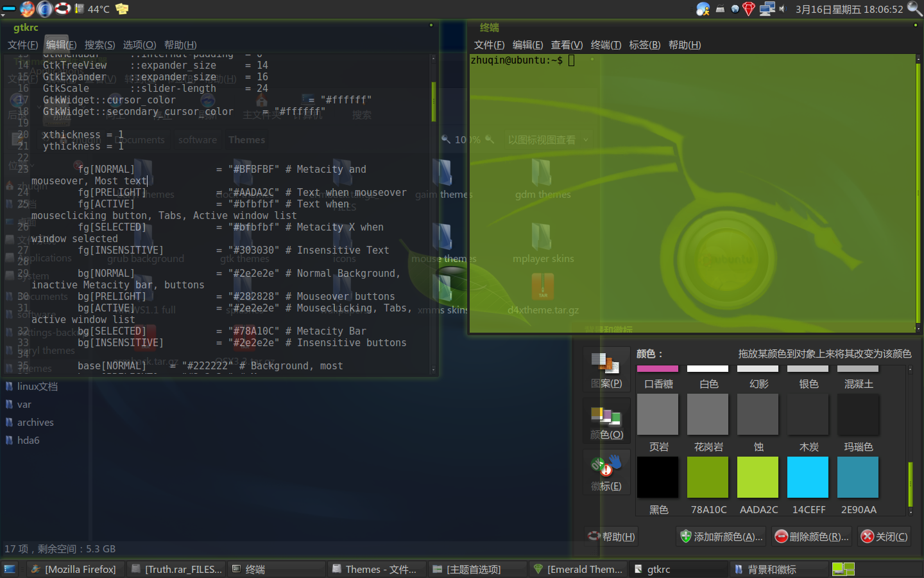Pick the 木炭 charcoal swatch
The image size is (924, 578).
(x=808, y=414)
